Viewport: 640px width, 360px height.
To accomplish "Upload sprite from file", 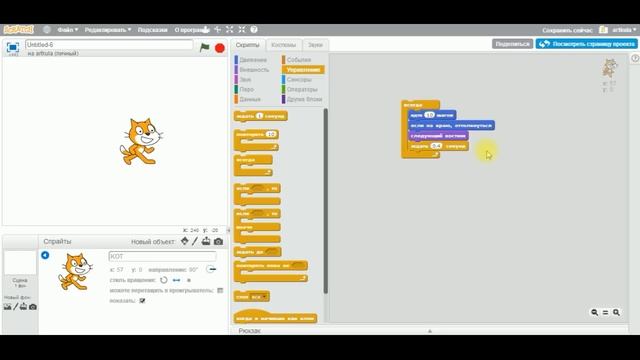I will coord(206,241).
